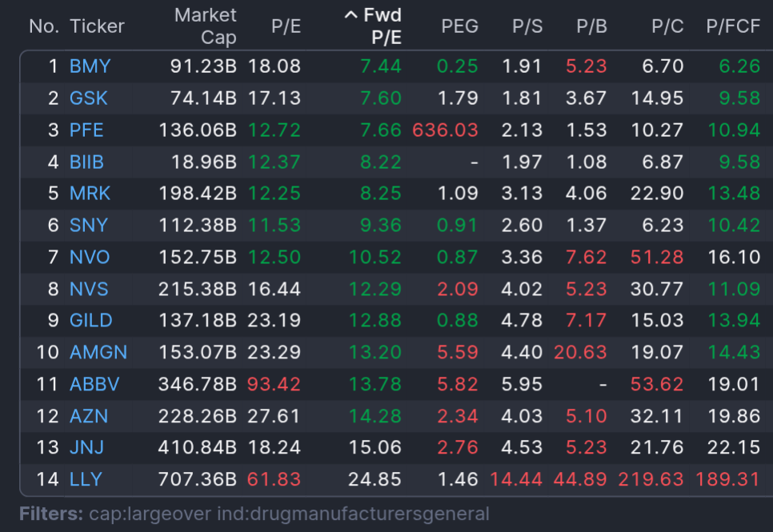Select AMGN PEG value 5.59
The image size is (773, 532).
tap(458, 353)
